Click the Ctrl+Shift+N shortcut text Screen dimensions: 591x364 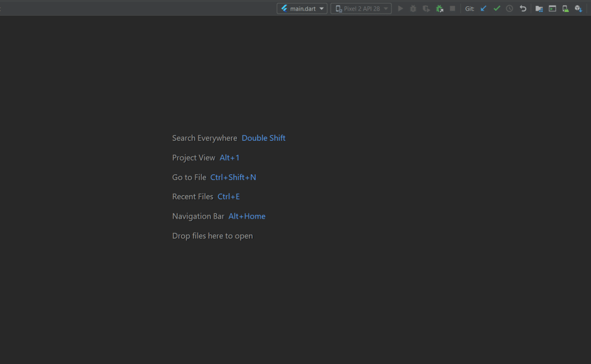[x=233, y=177]
